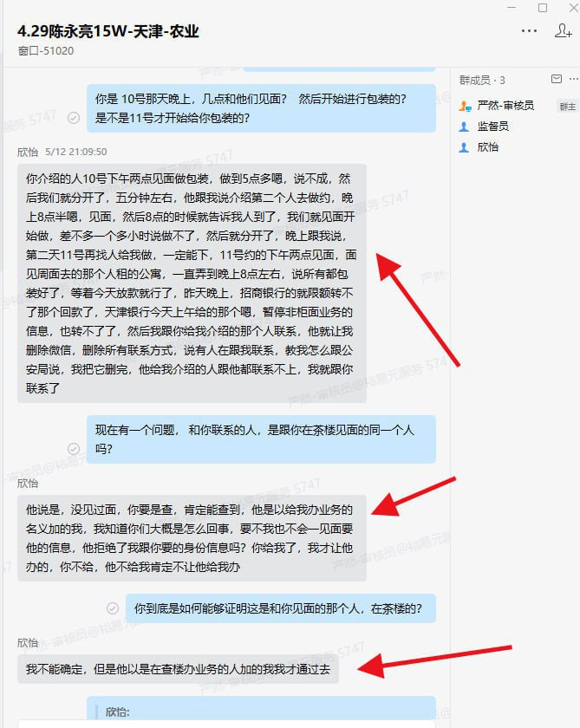This screenshot has width=580, height=728.
Task: Maximize the chat window
Action: (x=543, y=8)
